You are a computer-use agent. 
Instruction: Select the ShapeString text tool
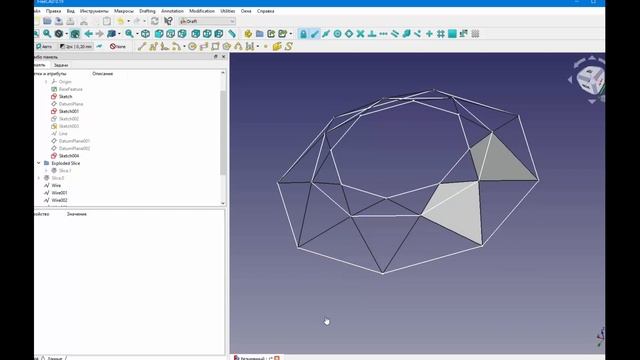(x=289, y=46)
